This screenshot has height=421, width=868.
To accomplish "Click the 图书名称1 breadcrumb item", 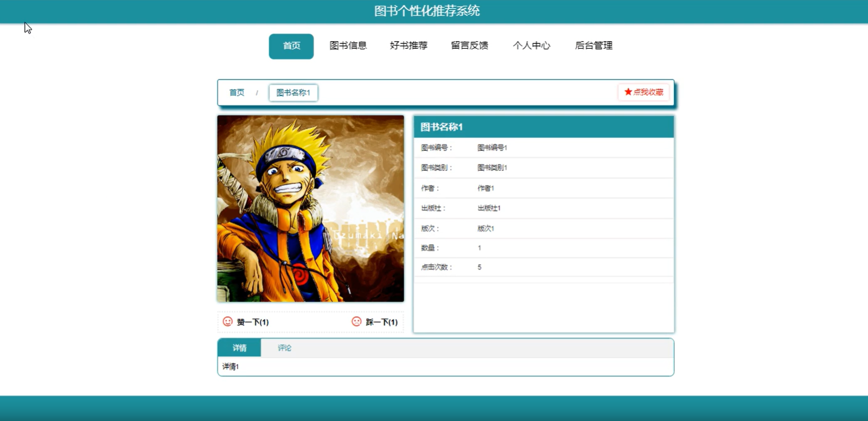I will pyautogui.click(x=293, y=93).
